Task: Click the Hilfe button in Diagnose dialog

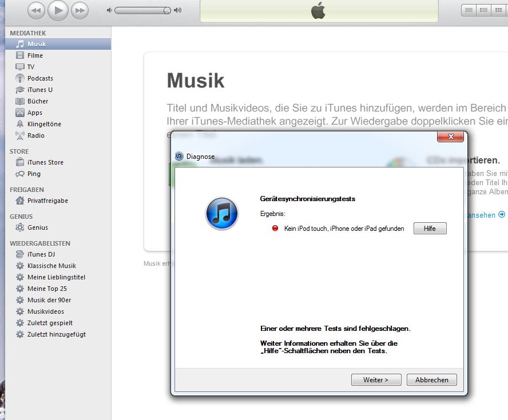Action: pyautogui.click(x=430, y=229)
